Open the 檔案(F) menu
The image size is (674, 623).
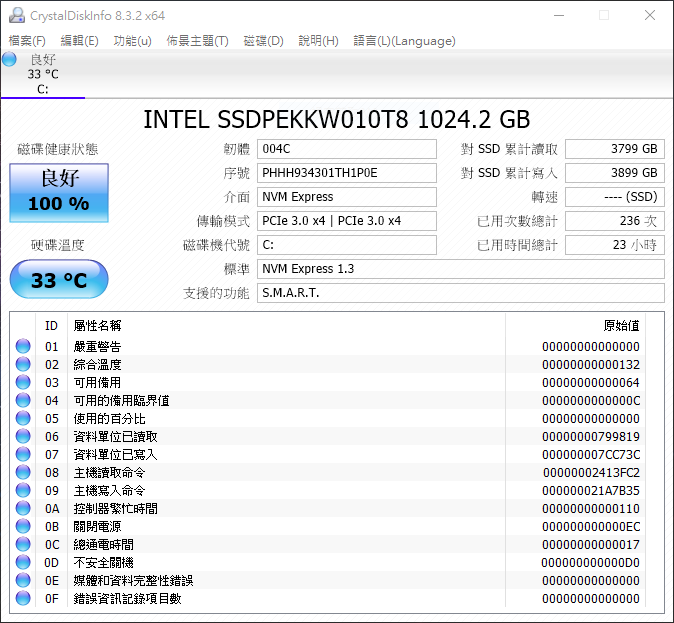tap(27, 41)
